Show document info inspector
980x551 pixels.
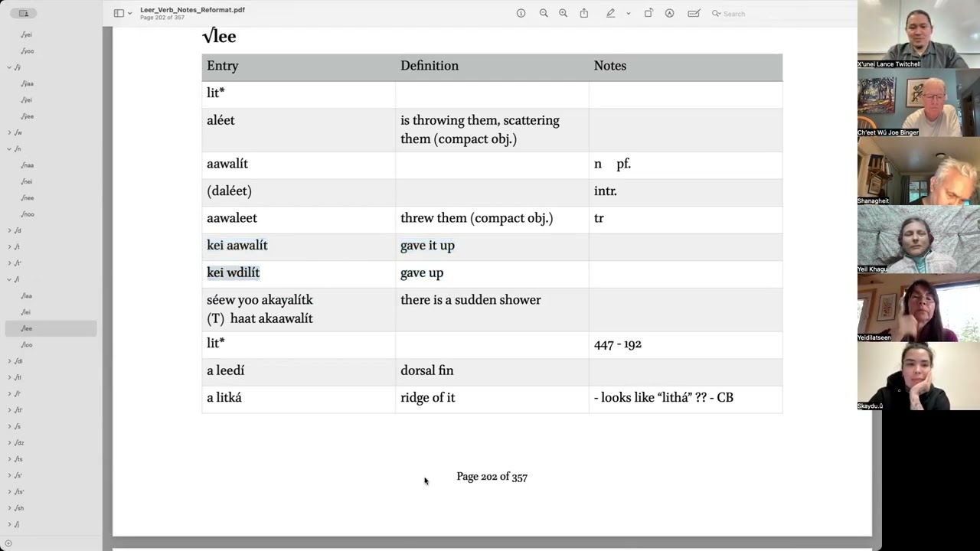coord(521,13)
